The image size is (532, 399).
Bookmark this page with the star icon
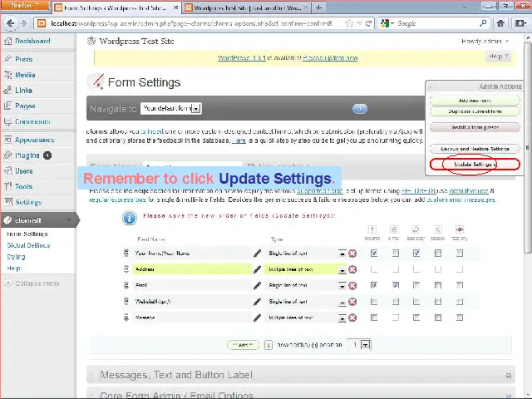(x=348, y=23)
